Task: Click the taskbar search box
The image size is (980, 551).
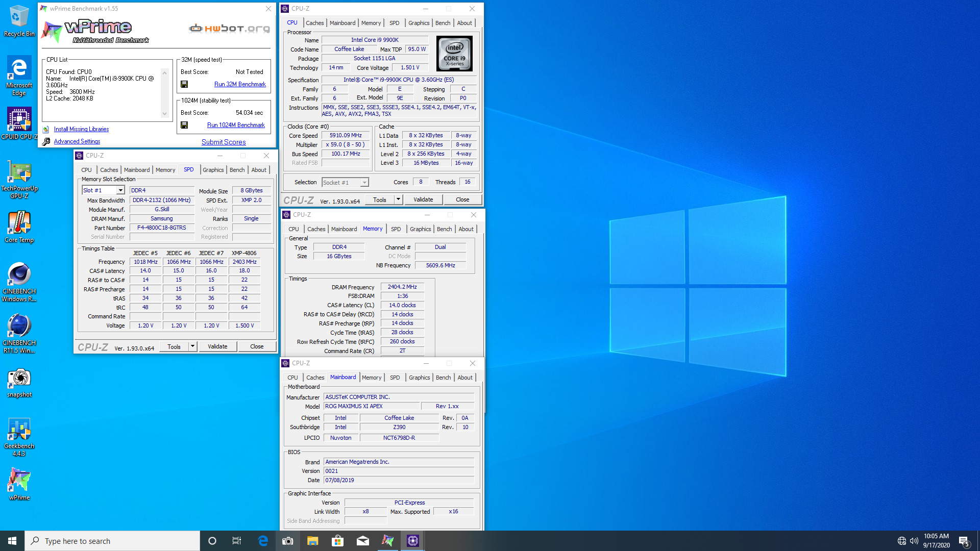Action: click(112, 541)
